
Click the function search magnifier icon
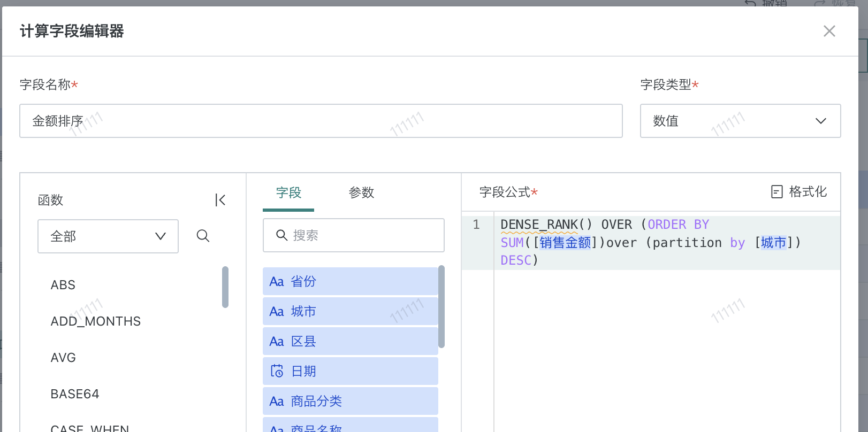[x=203, y=236]
